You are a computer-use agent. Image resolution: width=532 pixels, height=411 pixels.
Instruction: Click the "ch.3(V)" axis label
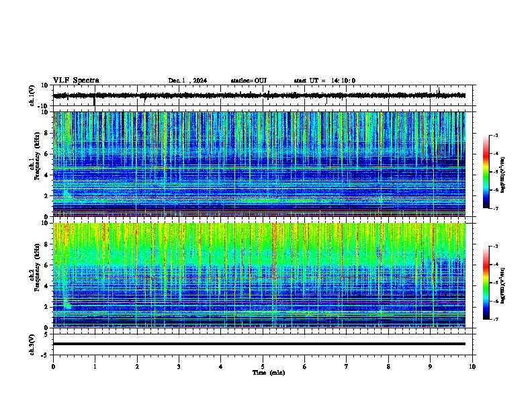coord(32,345)
